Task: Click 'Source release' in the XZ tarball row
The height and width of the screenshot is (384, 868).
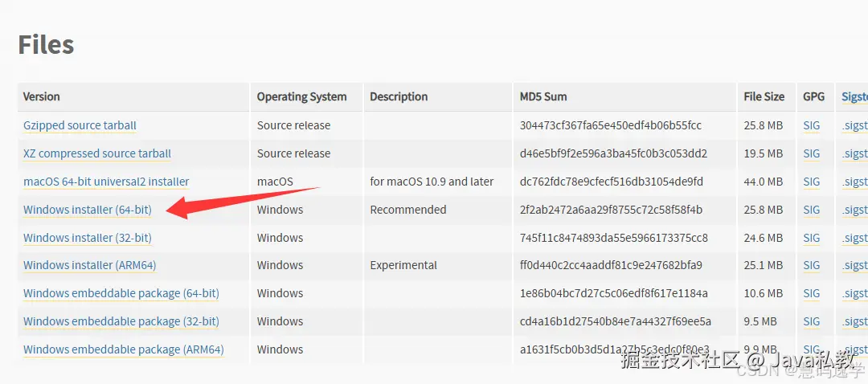Action: tap(293, 153)
